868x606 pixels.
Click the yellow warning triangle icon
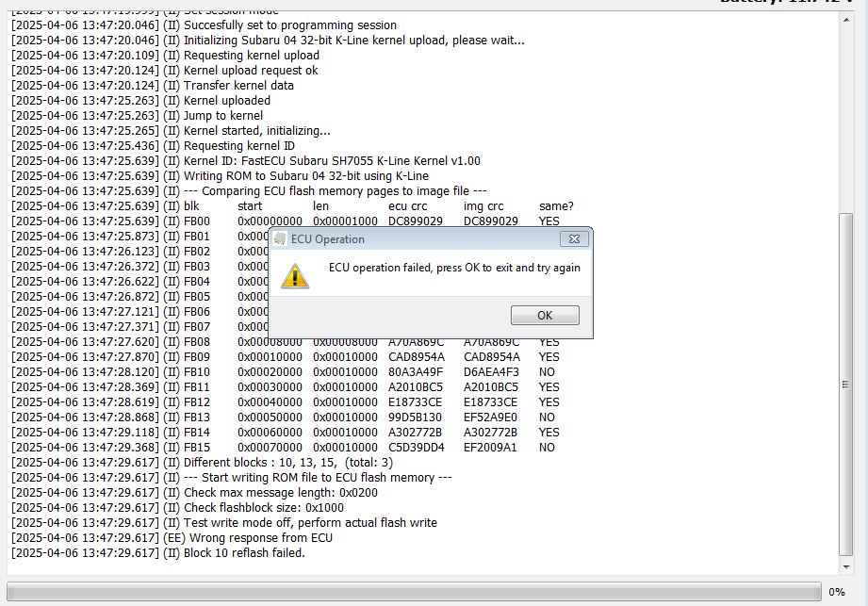[x=295, y=275]
